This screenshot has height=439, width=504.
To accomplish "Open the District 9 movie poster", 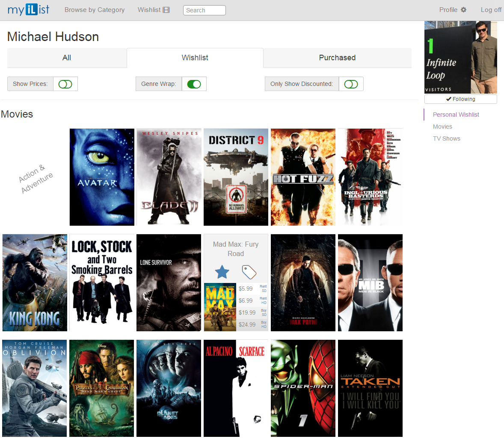I will point(236,177).
